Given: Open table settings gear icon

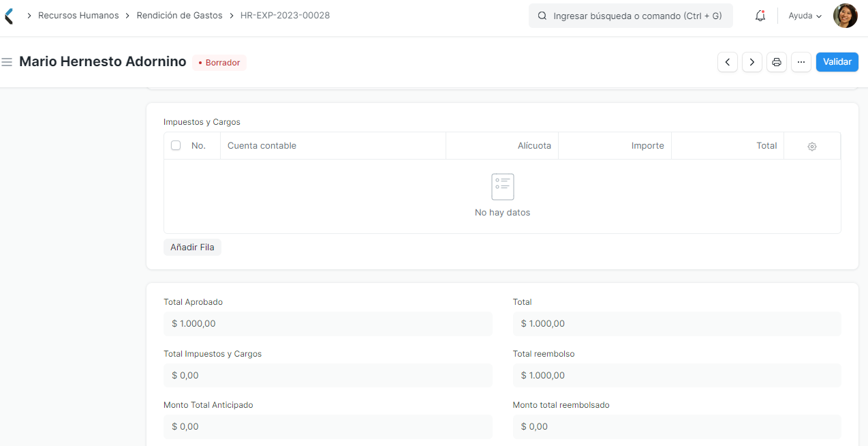Looking at the screenshot, I should click(x=812, y=146).
